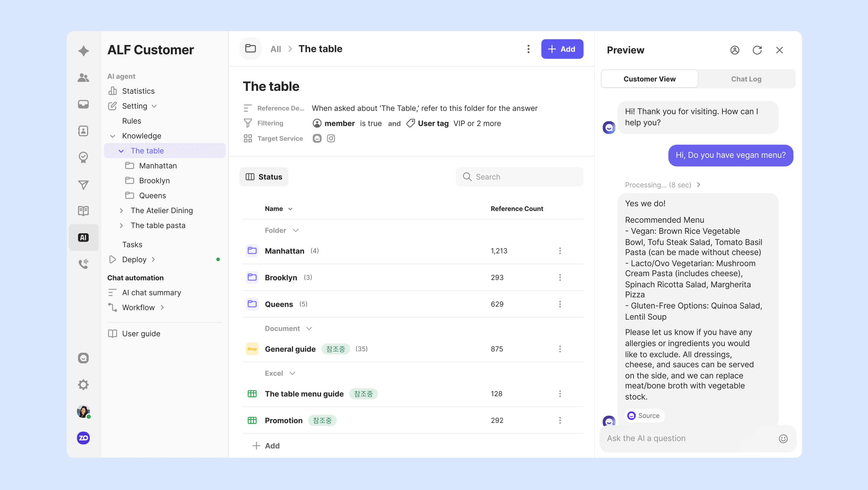Expand the Setting menu dropdown
This screenshot has width=868, height=490.
coord(154,106)
